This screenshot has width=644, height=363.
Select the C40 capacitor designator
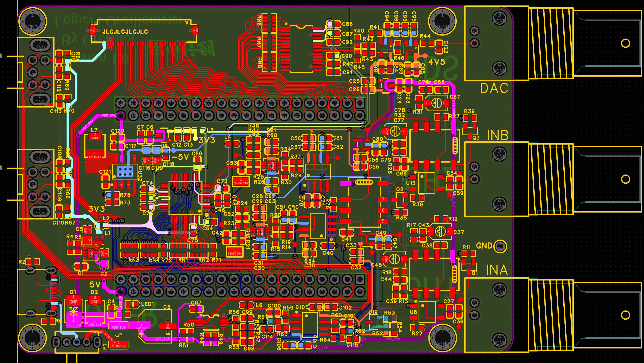(328, 253)
